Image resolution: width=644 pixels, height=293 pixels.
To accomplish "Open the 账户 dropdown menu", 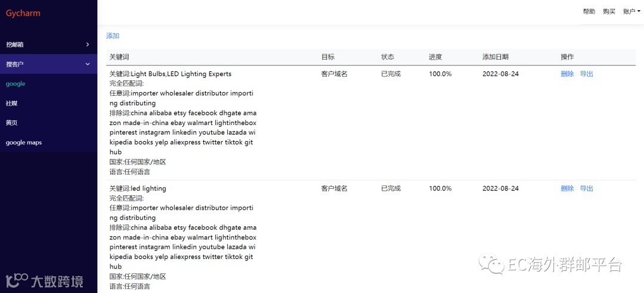I will (631, 11).
